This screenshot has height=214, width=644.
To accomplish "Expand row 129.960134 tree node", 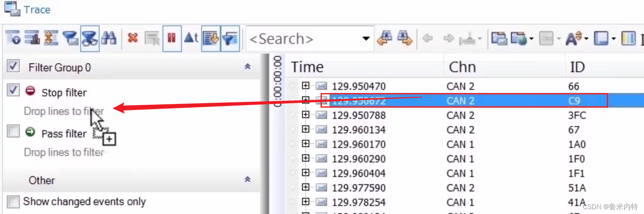I will [x=306, y=129].
